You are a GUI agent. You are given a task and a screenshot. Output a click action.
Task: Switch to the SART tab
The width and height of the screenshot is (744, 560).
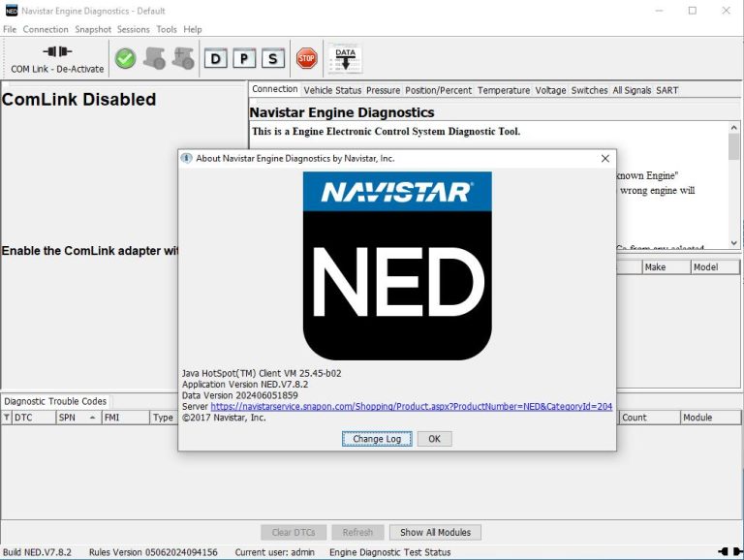(x=667, y=90)
